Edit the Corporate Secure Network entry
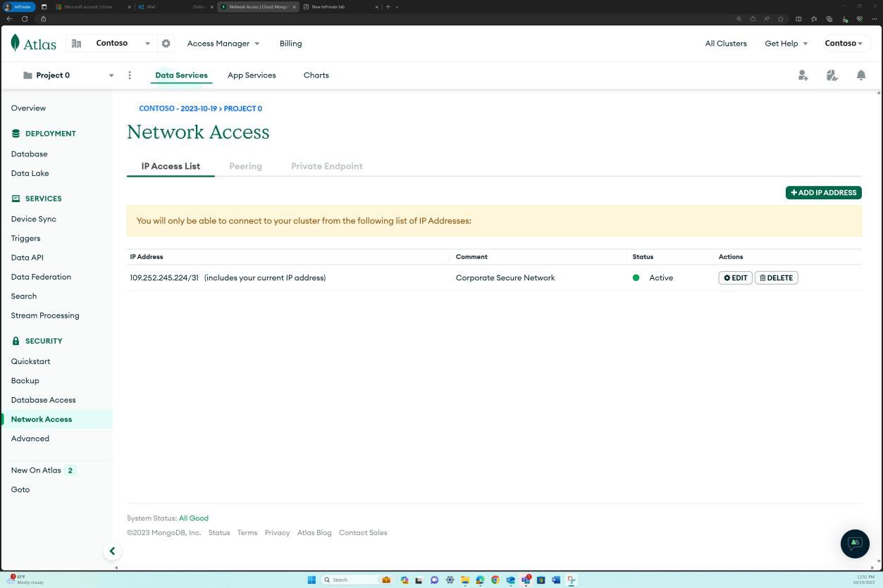Viewport: 883px width, 588px height. (x=735, y=277)
